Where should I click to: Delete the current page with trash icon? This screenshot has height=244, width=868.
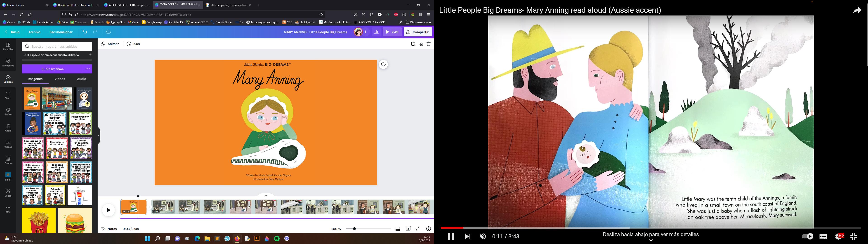[429, 44]
